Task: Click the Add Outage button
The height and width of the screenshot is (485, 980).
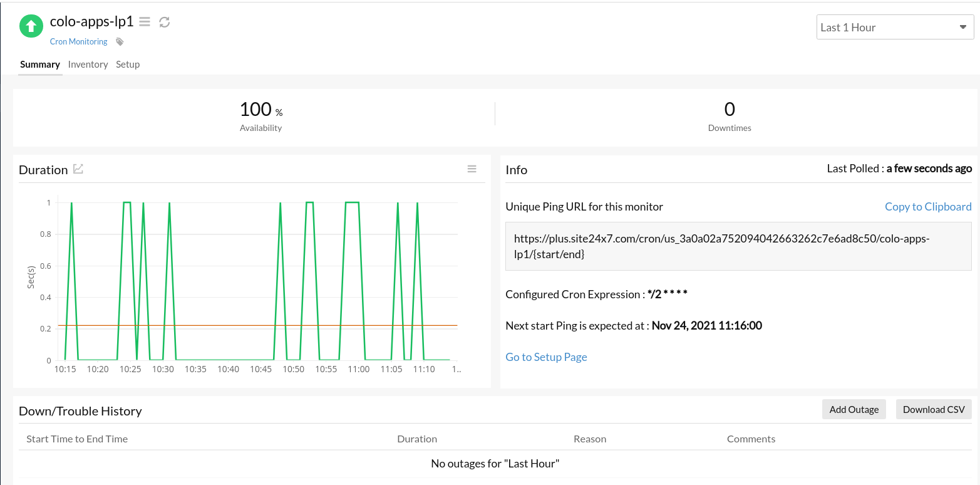Action: [x=854, y=409]
